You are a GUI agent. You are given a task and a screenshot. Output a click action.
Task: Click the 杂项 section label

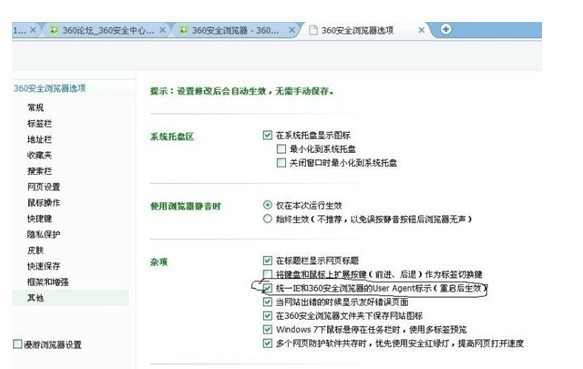pos(159,262)
